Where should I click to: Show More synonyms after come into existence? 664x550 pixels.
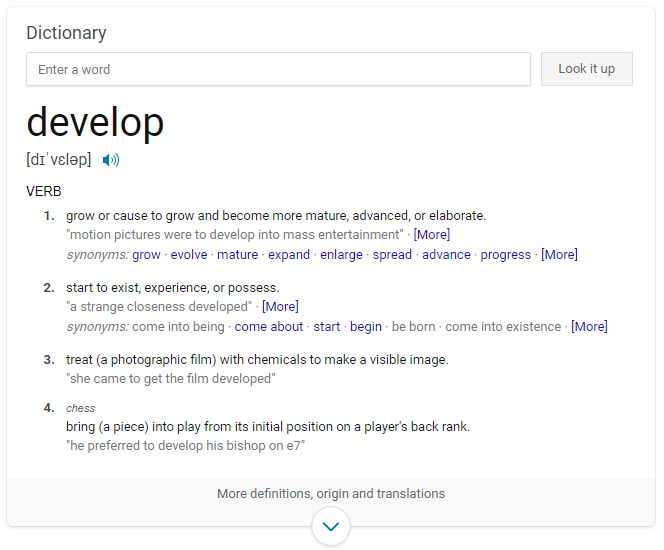(589, 326)
